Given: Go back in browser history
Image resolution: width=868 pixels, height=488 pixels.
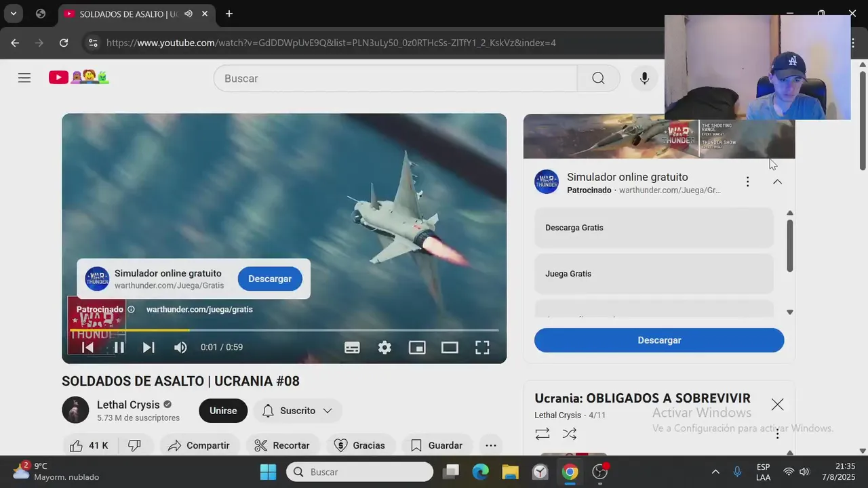Looking at the screenshot, I should pos(15,43).
